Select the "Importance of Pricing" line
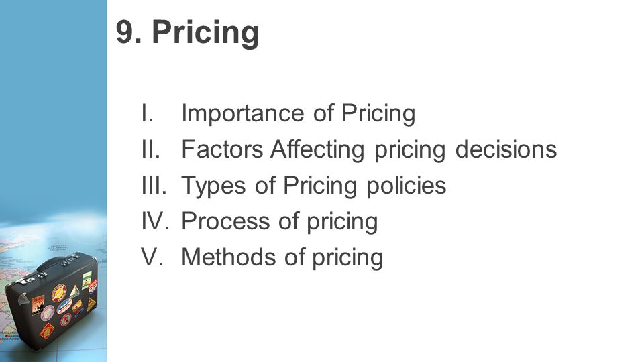The height and width of the screenshot is (362, 644). pyautogui.click(x=298, y=113)
